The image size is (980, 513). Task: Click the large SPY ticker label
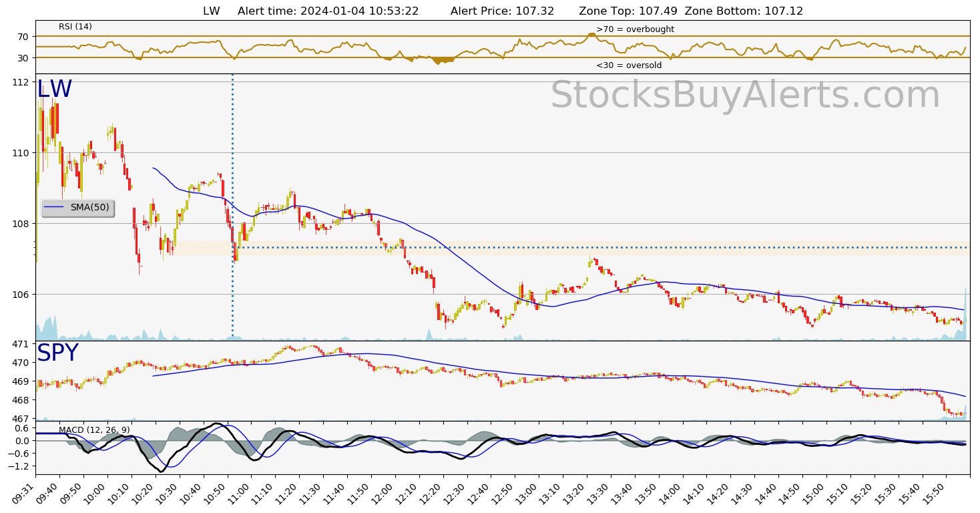57,353
